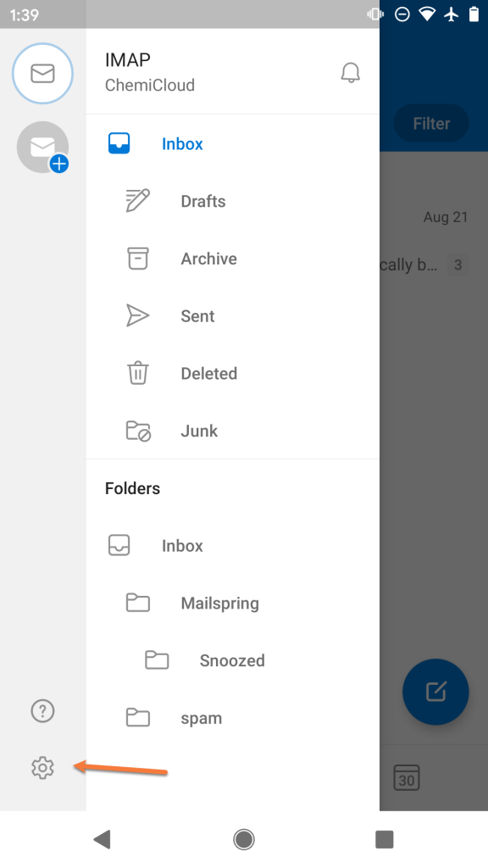The height and width of the screenshot is (868, 488).
Task: Select the Archive folder icon
Action: tap(138, 259)
